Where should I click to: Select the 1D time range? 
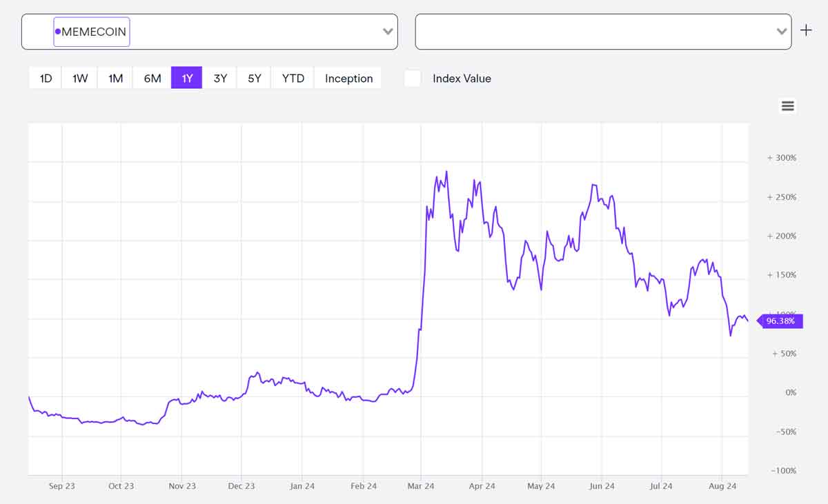[x=46, y=79]
